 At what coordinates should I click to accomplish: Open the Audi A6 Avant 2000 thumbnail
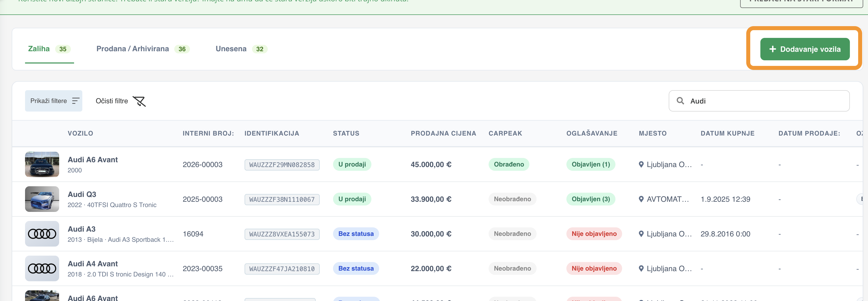[x=42, y=164]
